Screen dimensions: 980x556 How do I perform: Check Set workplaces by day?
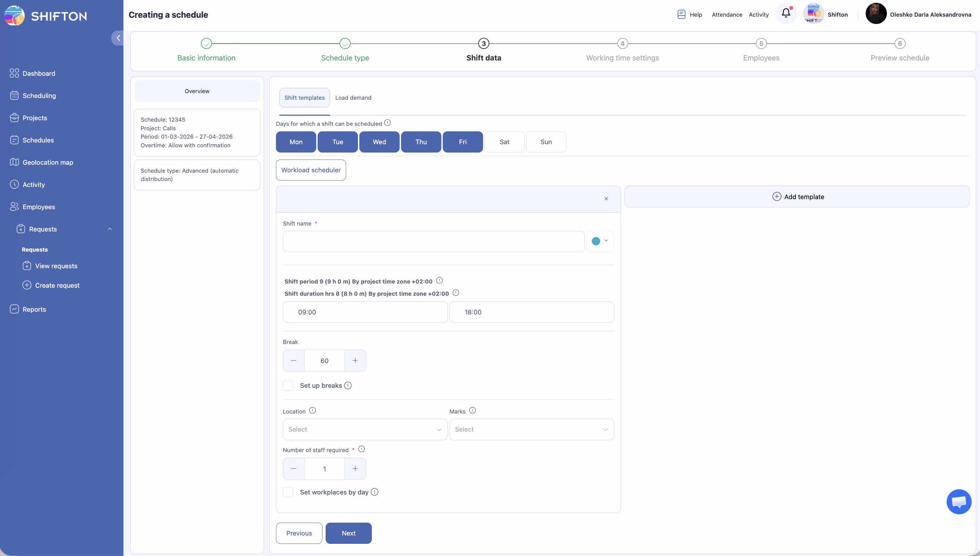pos(288,492)
